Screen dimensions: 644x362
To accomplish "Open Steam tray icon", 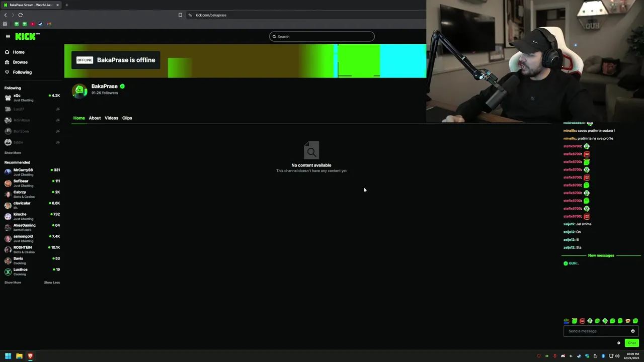I will pos(579,356).
